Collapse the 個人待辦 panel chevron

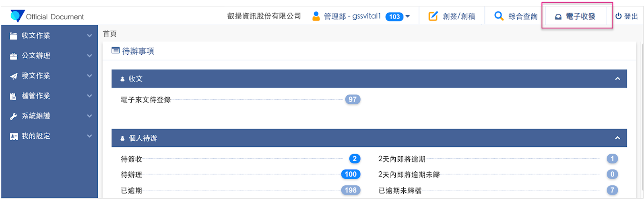coord(617,138)
